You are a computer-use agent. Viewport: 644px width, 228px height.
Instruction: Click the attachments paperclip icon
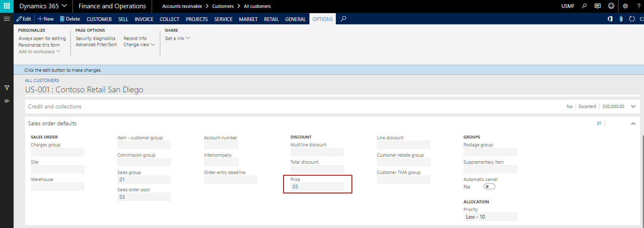click(621, 19)
